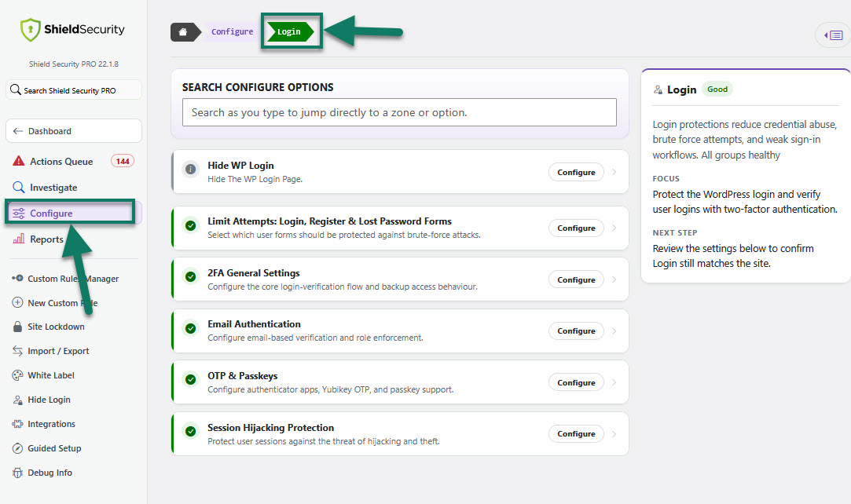Click the info icon beside Hide WP Login
The image size is (851, 504).
(190, 169)
